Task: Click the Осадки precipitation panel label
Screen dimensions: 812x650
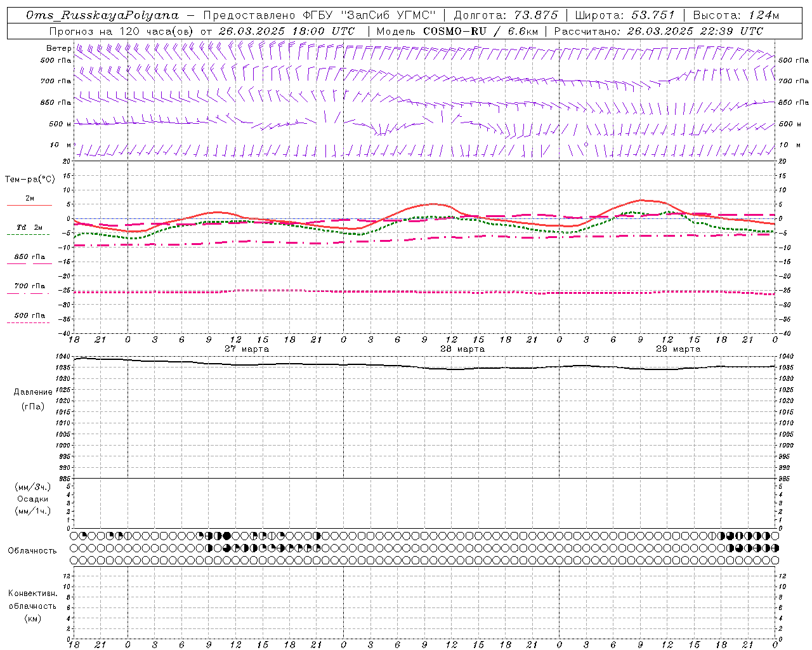Action: tap(33, 499)
